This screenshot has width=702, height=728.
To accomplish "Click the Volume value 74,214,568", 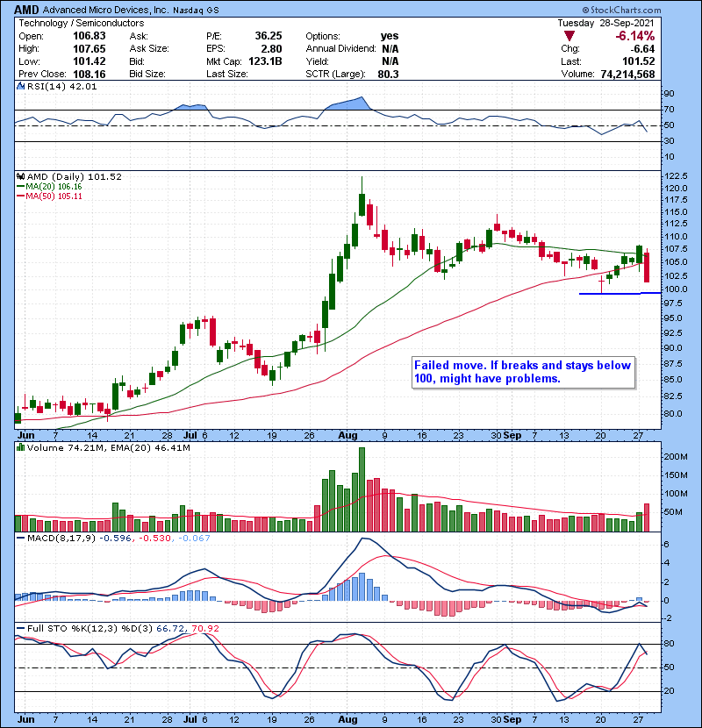I will click(x=627, y=75).
